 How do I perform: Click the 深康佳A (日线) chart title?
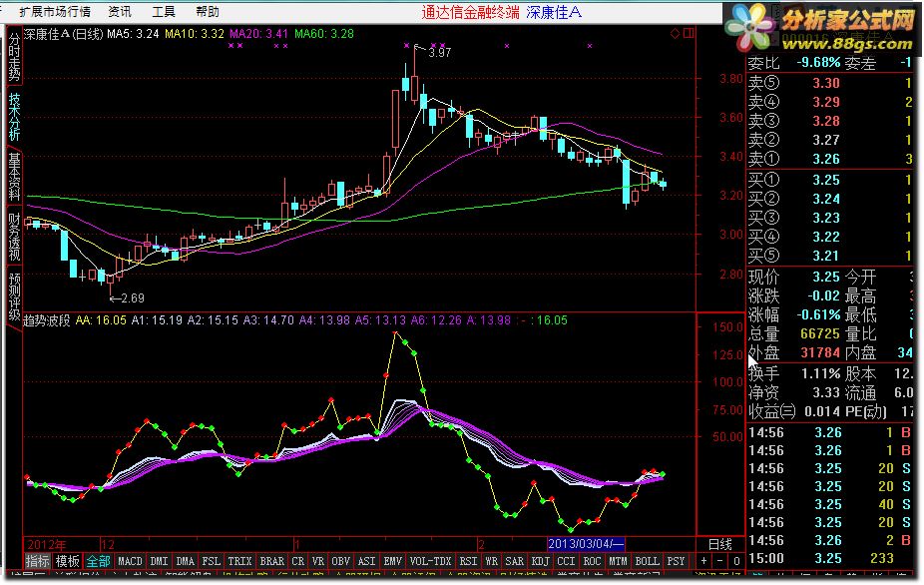pos(64,34)
